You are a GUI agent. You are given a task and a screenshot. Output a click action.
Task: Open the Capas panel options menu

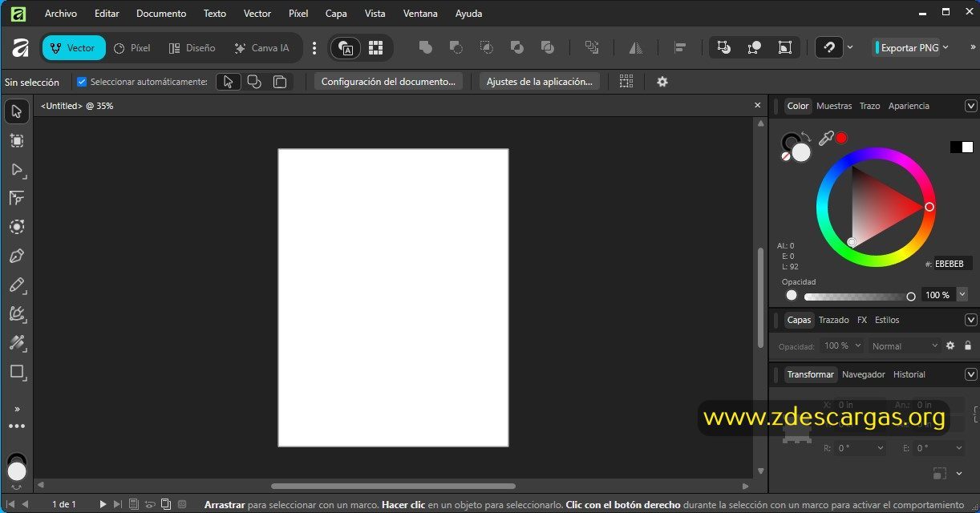pyautogui.click(x=970, y=320)
